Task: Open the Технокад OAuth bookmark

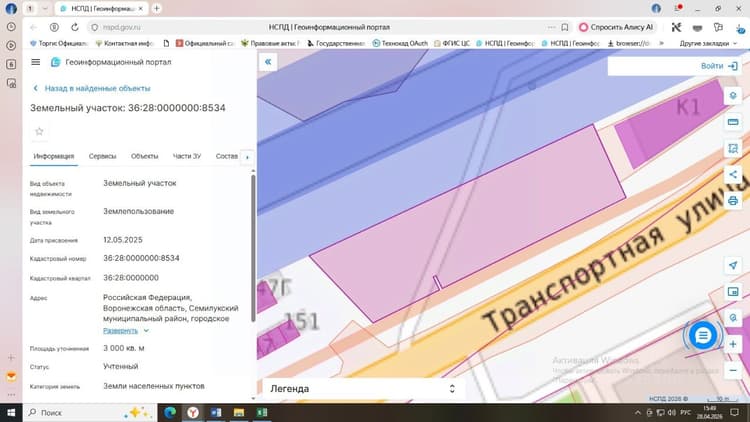Action: (400, 43)
